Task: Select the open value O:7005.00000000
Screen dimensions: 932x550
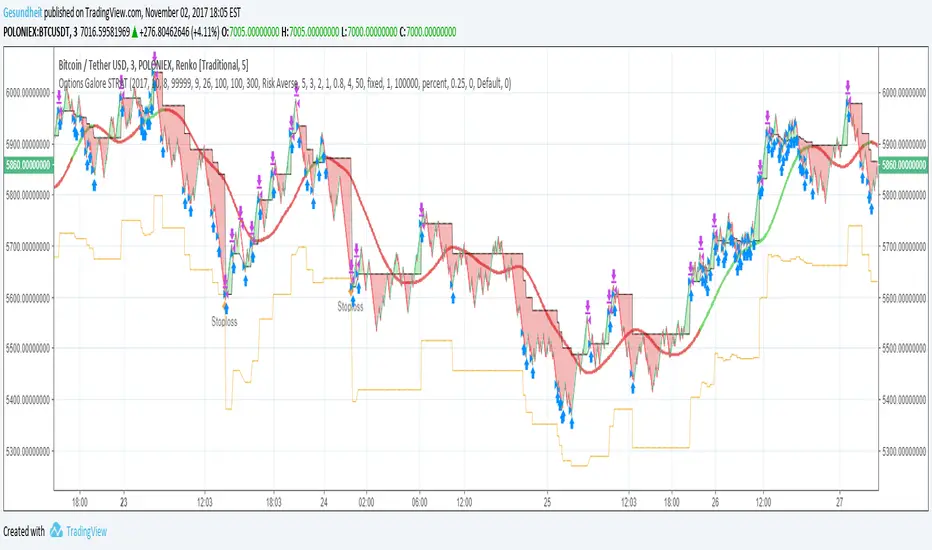Action: 250,32
